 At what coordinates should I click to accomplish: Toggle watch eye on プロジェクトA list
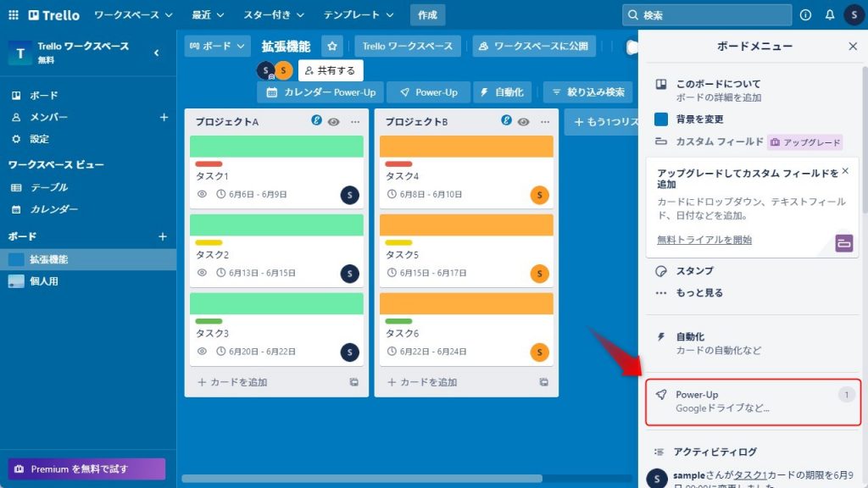click(x=333, y=122)
